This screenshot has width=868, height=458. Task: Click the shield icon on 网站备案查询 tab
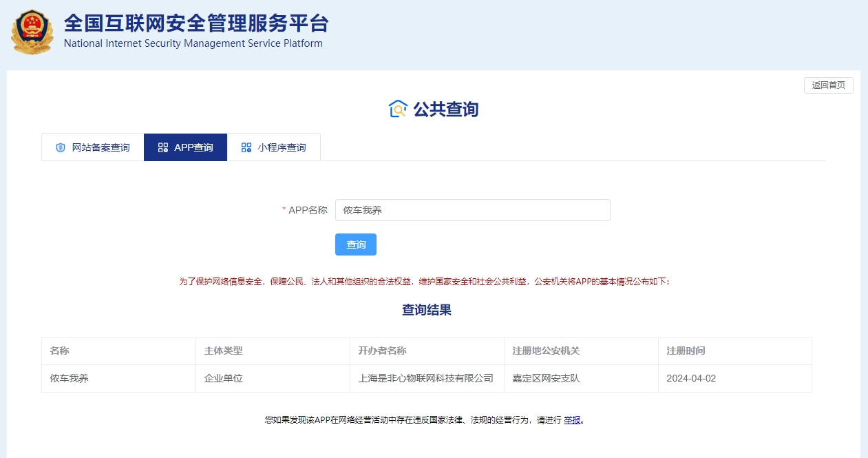pyautogui.click(x=61, y=147)
